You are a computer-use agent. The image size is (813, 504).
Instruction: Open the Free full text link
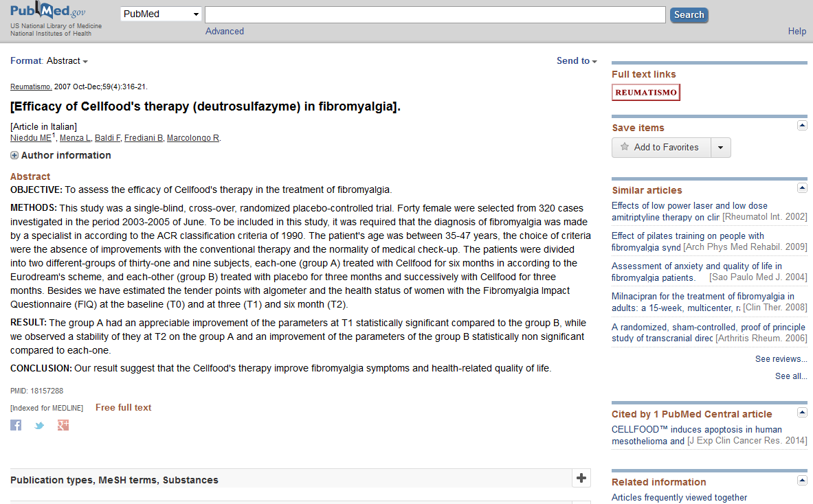(124, 408)
